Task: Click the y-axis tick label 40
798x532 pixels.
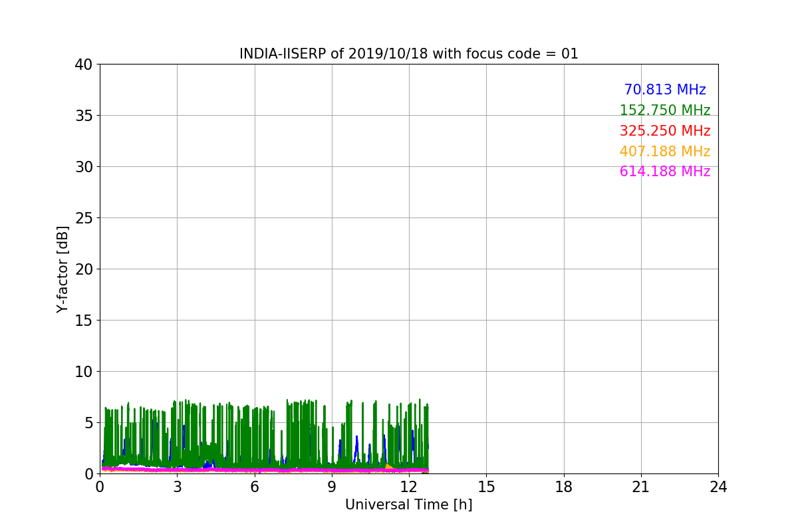Action: (83, 65)
